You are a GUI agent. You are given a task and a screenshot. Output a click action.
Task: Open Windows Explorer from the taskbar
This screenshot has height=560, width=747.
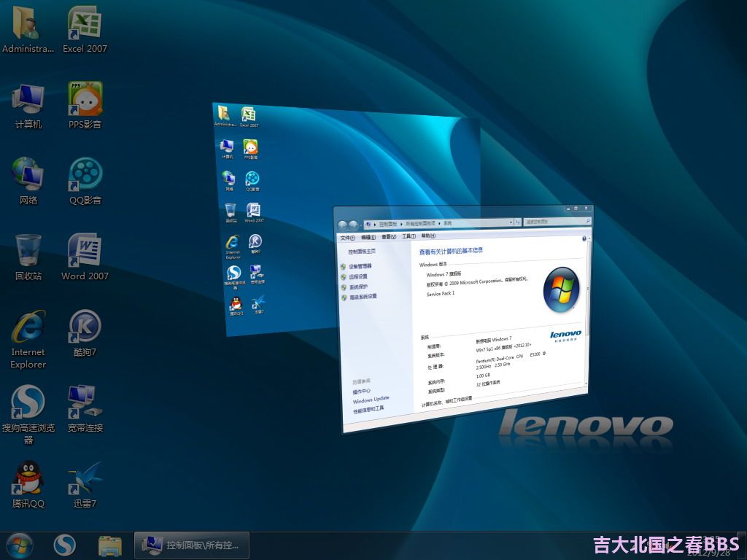110,545
